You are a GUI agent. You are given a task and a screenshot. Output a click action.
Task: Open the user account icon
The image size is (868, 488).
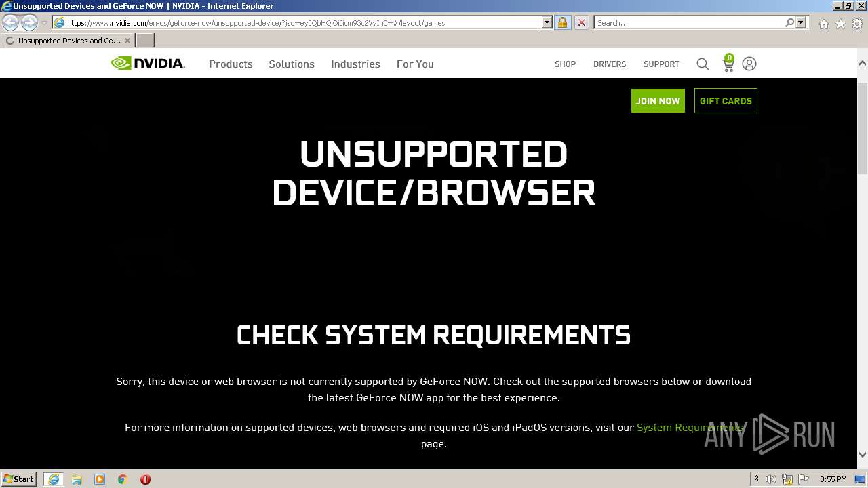coord(749,64)
